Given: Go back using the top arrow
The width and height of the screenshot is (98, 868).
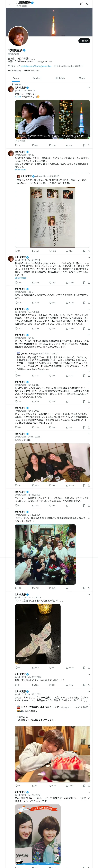Looking at the screenshot, I should click(x=9, y=4).
